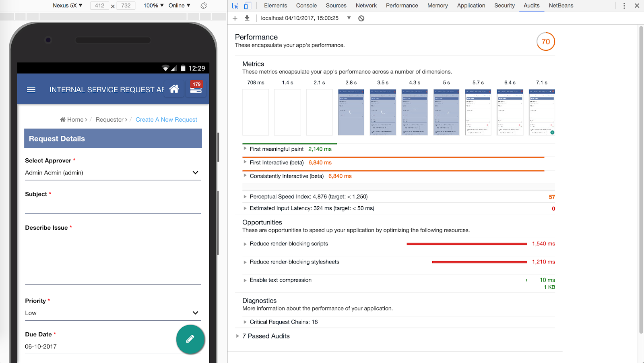The width and height of the screenshot is (644, 363).
Task: Click the viewport height field 732
Action: point(126,6)
